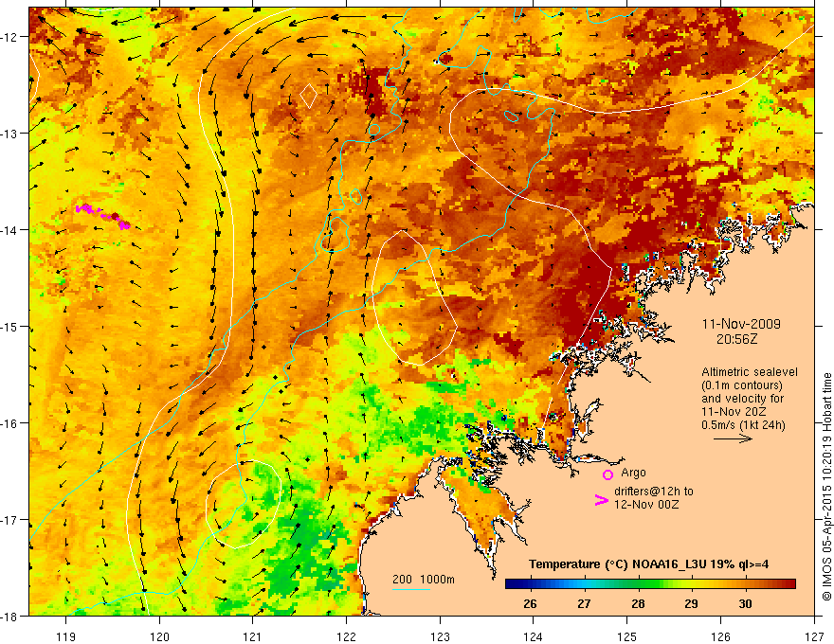
Task: Click latitude axis label -12
Action: 9,37
